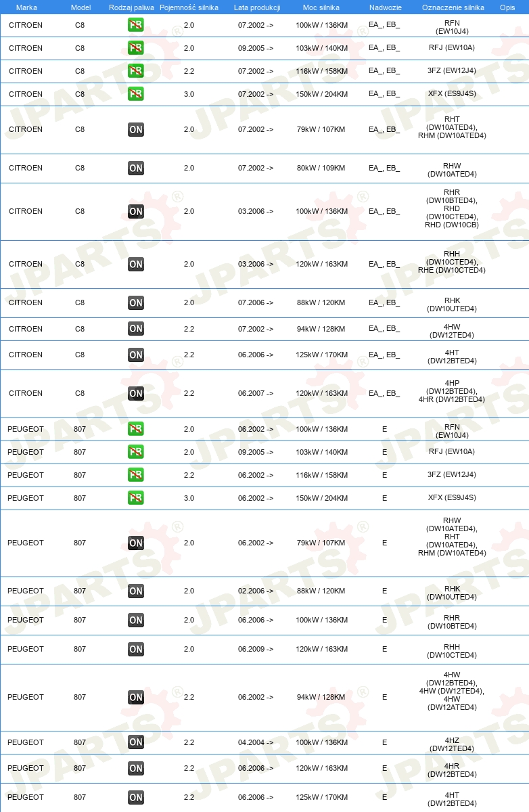This screenshot has width=529, height=812.
Task: Select the 'Moc silnika' column header
Action: click(x=321, y=7)
